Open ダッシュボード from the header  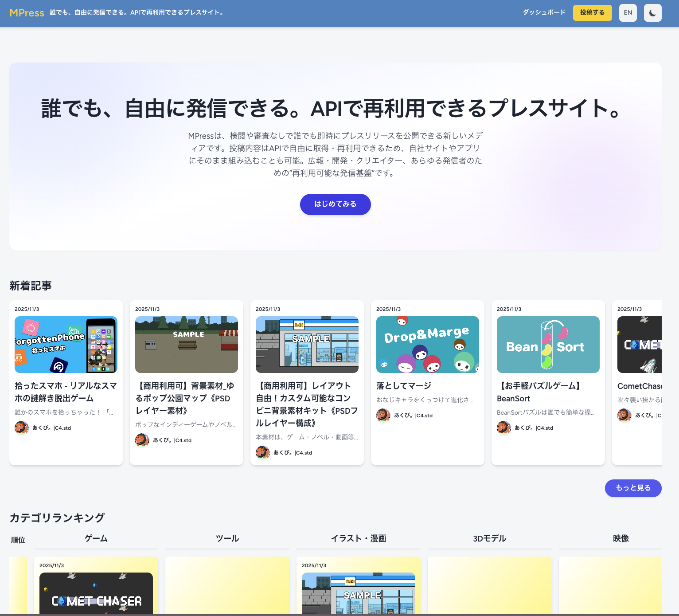point(543,13)
